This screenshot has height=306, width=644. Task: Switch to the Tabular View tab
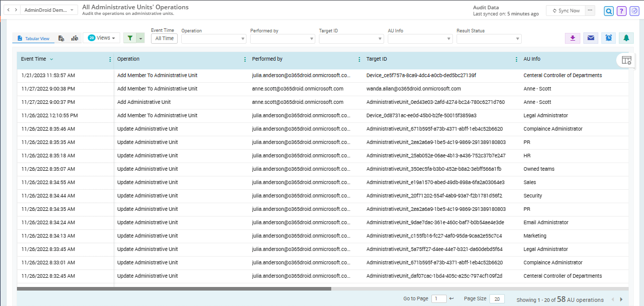pyautogui.click(x=34, y=38)
